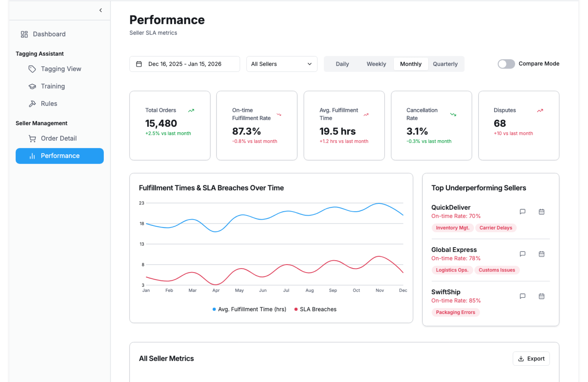The height and width of the screenshot is (382, 588).
Task: Open the calendar icon for SwiftShip
Action: [541, 296]
